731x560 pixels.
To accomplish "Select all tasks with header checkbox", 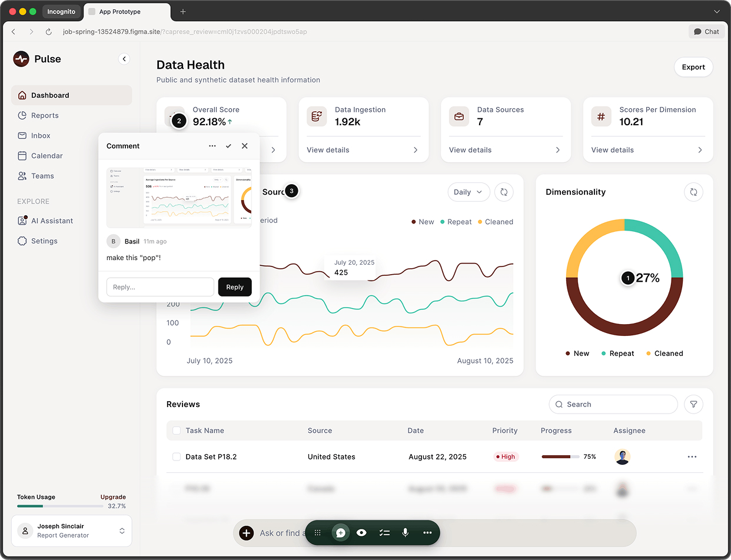I will (177, 431).
